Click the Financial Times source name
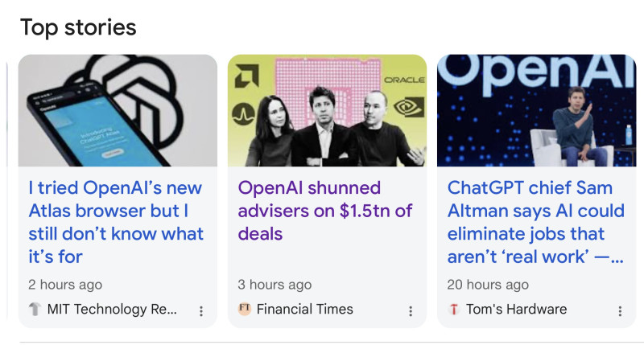The width and height of the screenshot is (644, 345). [305, 310]
